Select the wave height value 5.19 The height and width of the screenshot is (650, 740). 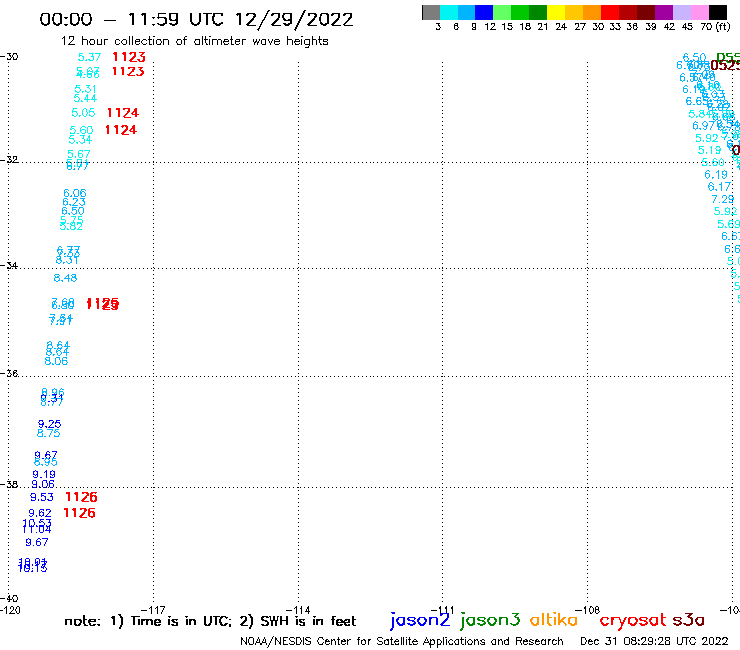point(710,150)
